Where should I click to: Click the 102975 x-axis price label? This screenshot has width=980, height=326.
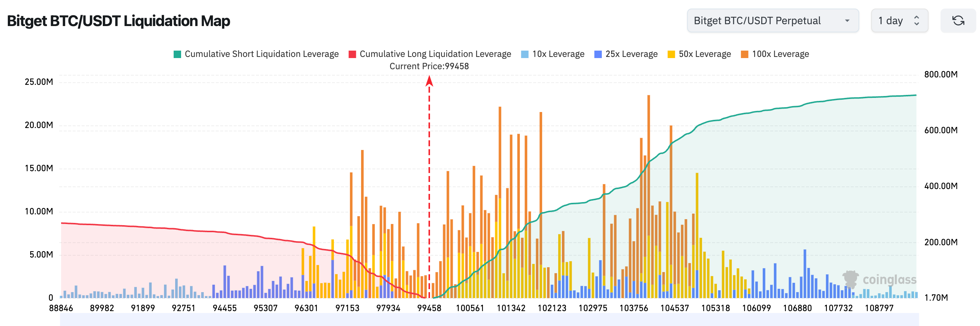click(x=593, y=308)
